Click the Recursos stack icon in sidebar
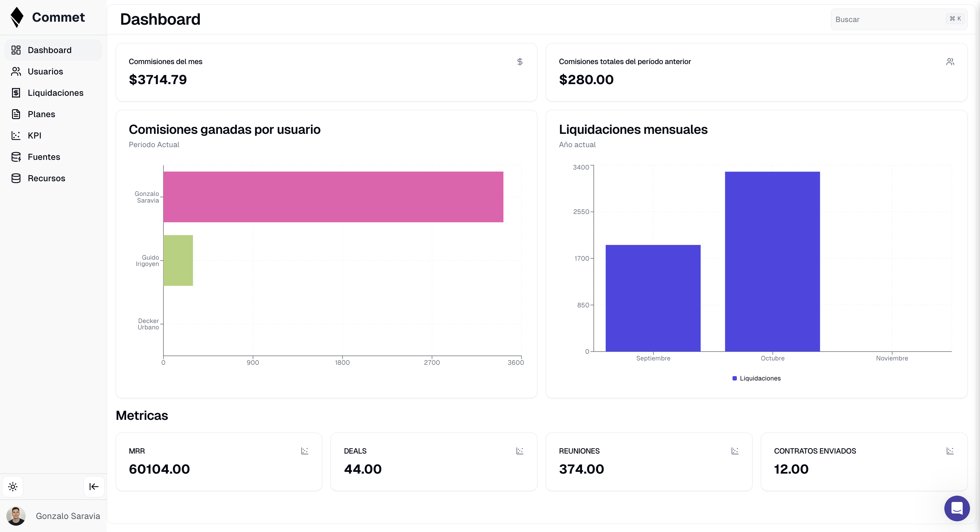Viewport: 980px width, 532px height. (16, 178)
